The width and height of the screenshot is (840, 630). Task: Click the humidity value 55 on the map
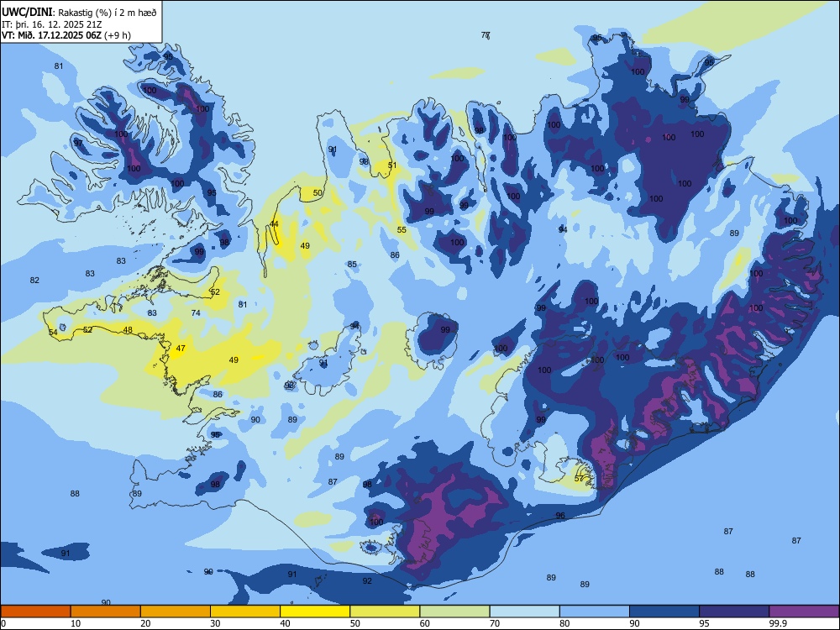point(402,230)
